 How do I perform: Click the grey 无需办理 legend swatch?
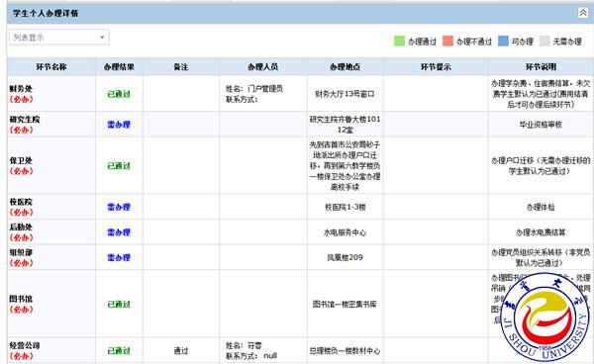tap(544, 41)
